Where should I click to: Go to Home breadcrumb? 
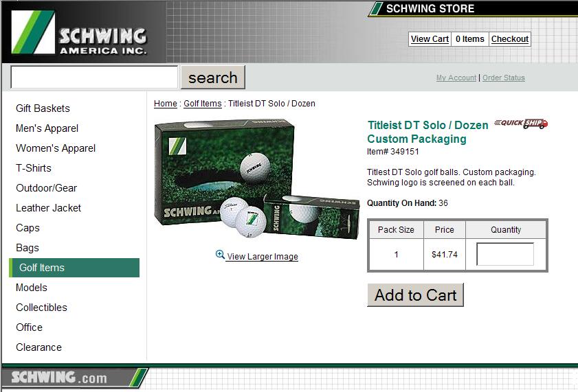(x=166, y=104)
